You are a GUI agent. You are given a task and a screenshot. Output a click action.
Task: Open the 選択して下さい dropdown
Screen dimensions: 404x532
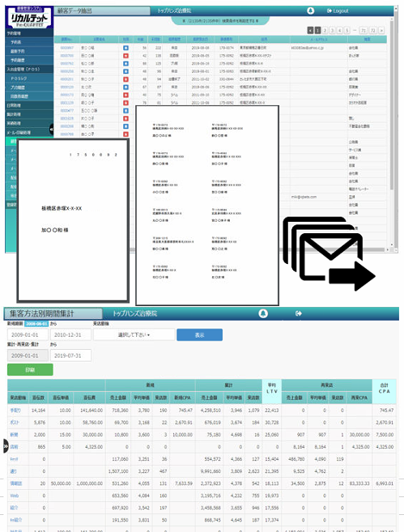coord(134,335)
